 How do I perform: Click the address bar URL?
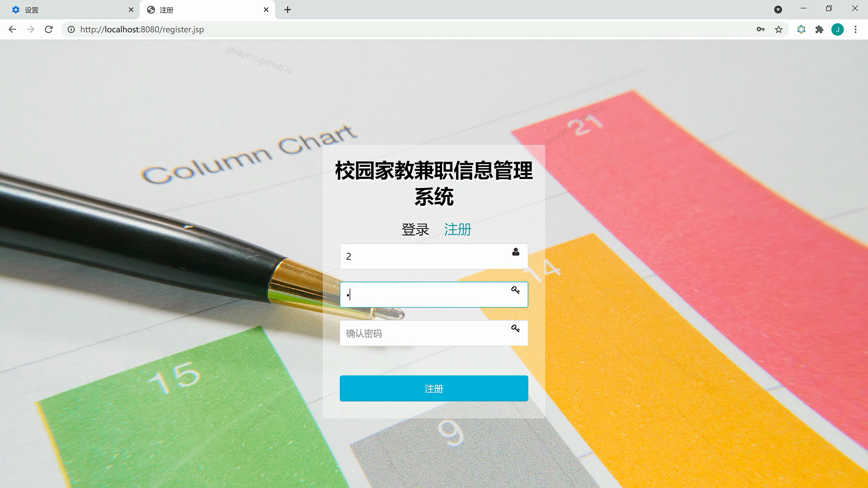pyautogui.click(x=142, y=29)
